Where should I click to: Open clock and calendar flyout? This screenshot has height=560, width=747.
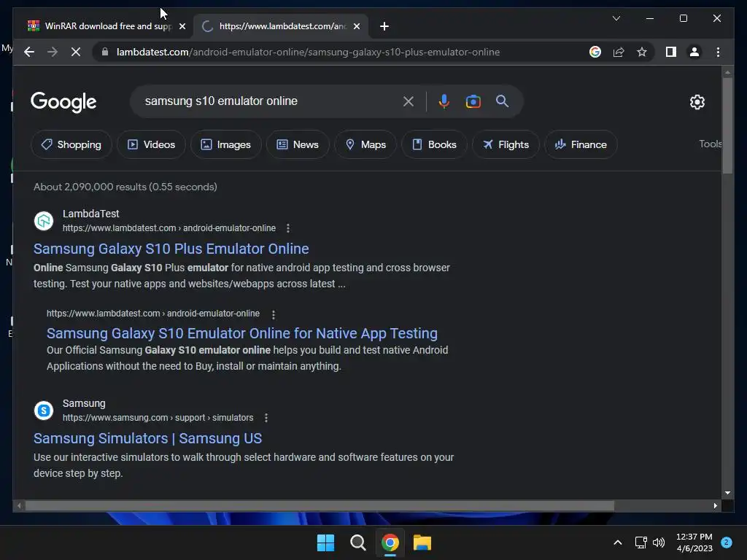(x=694, y=542)
